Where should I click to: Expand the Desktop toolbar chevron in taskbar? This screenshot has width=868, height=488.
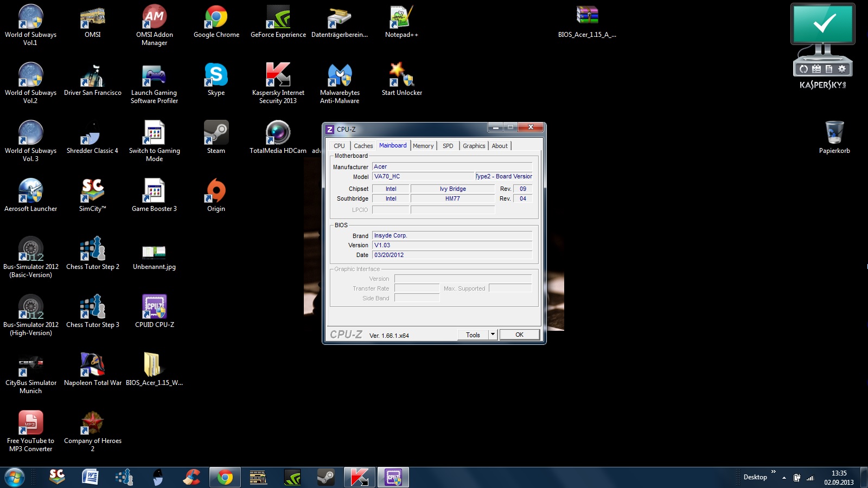click(774, 472)
